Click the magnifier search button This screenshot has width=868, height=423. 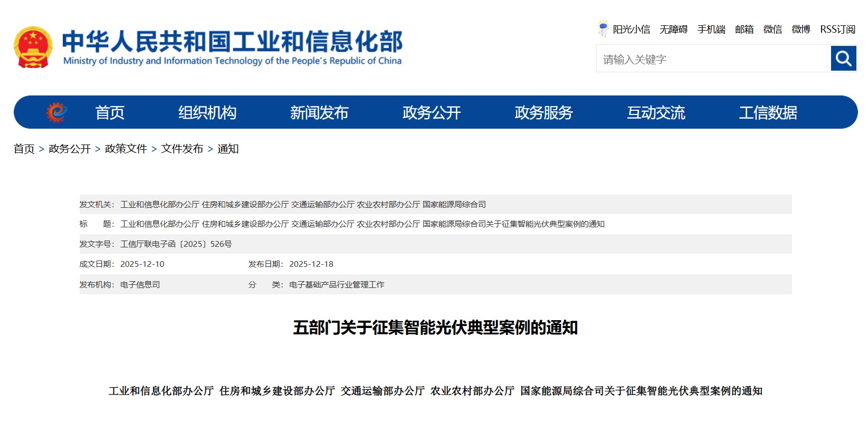(843, 59)
